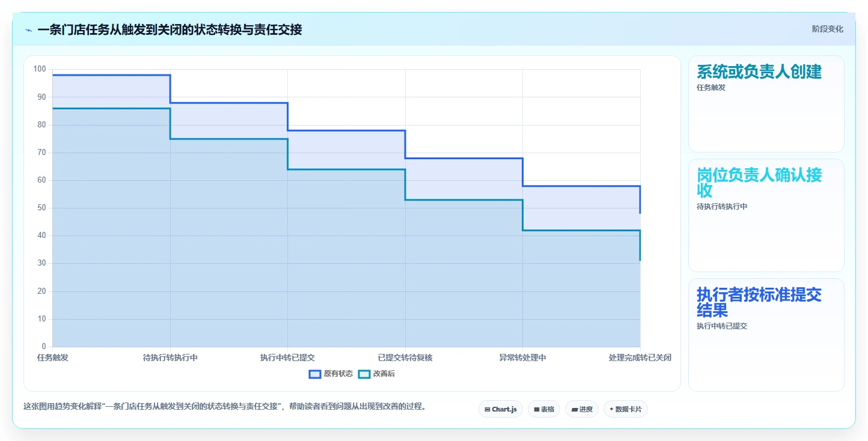868x441 pixels.
Task: Click the icon inside the Chart.js tag
Action: (x=487, y=409)
